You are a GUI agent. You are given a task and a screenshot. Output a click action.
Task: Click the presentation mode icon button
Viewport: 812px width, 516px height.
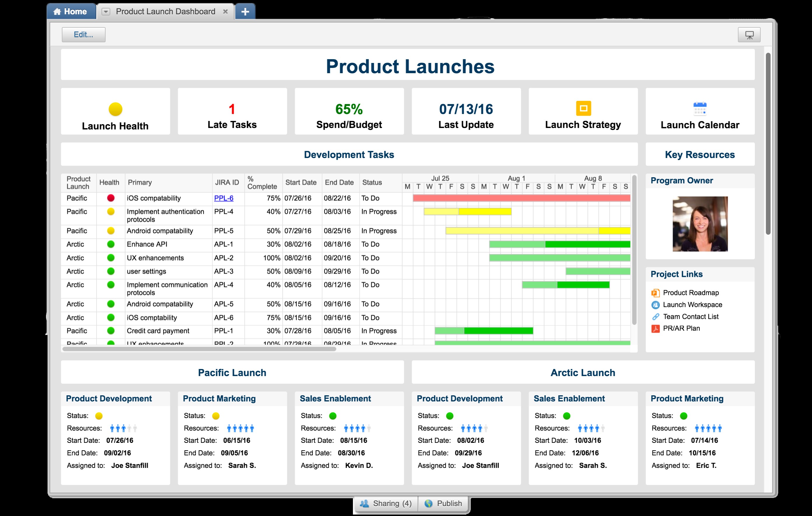click(749, 35)
